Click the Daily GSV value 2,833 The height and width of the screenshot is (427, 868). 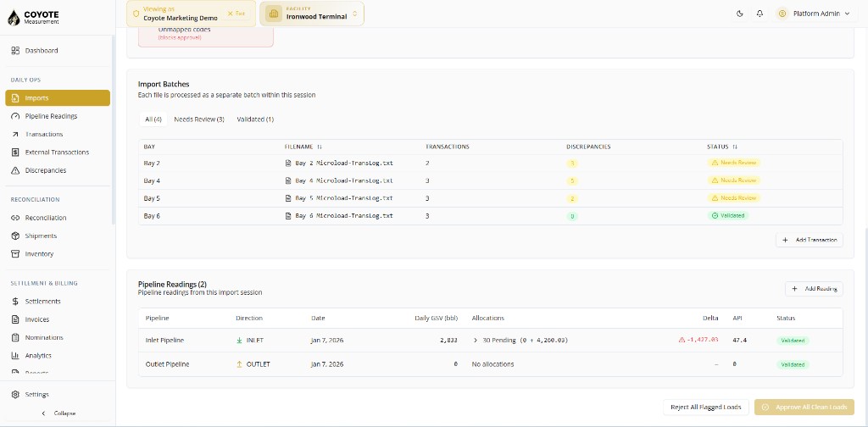pos(449,341)
